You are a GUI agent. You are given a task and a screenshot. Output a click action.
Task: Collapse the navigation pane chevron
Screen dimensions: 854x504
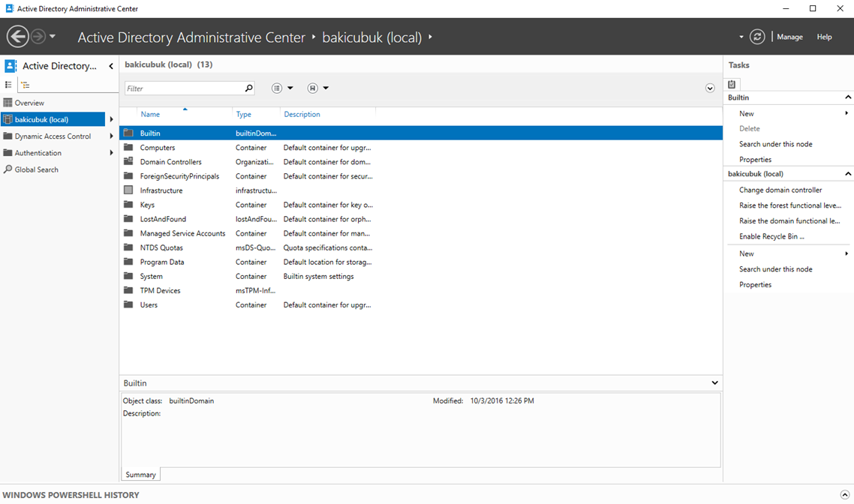(x=111, y=66)
